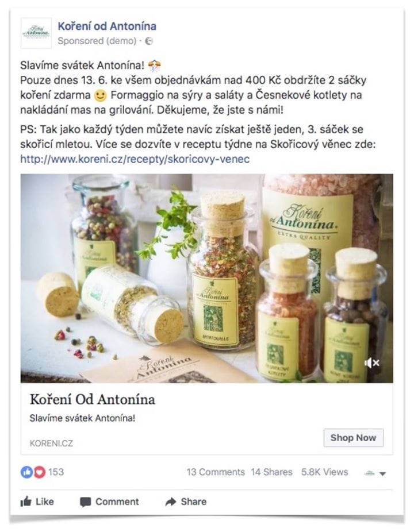Click the blue thumbs-up reaction icon

tap(27, 472)
